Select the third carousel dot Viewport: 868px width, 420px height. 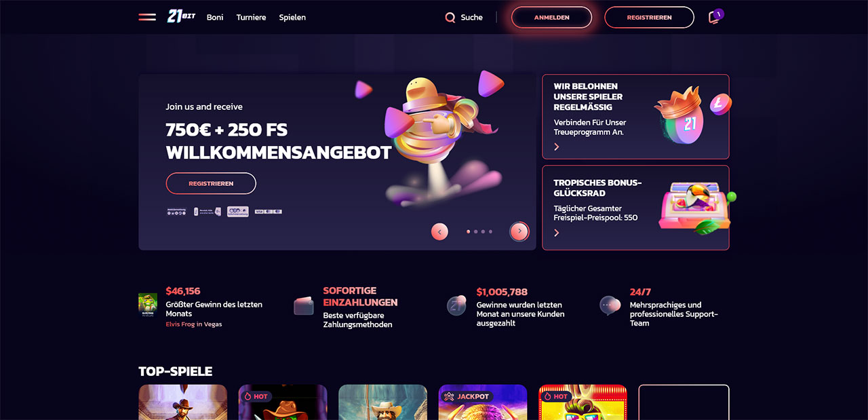(x=484, y=231)
